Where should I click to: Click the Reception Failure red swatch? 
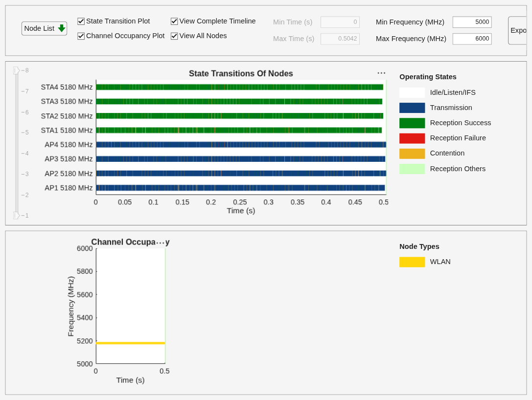click(x=412, y=138)
